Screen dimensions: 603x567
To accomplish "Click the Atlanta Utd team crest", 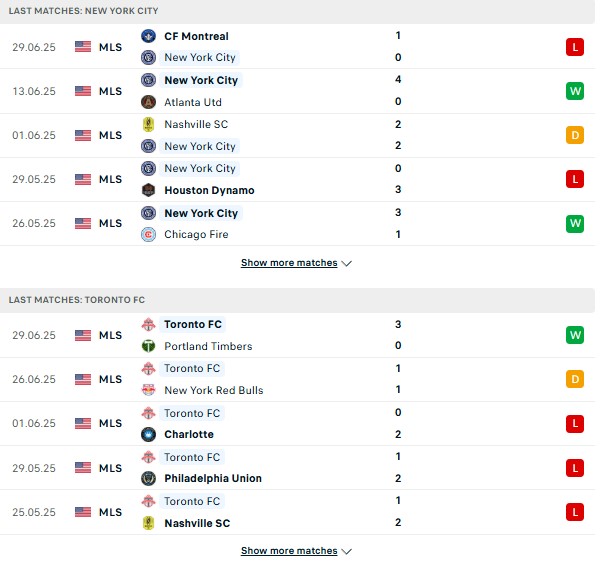I will [x=148, y=102].
